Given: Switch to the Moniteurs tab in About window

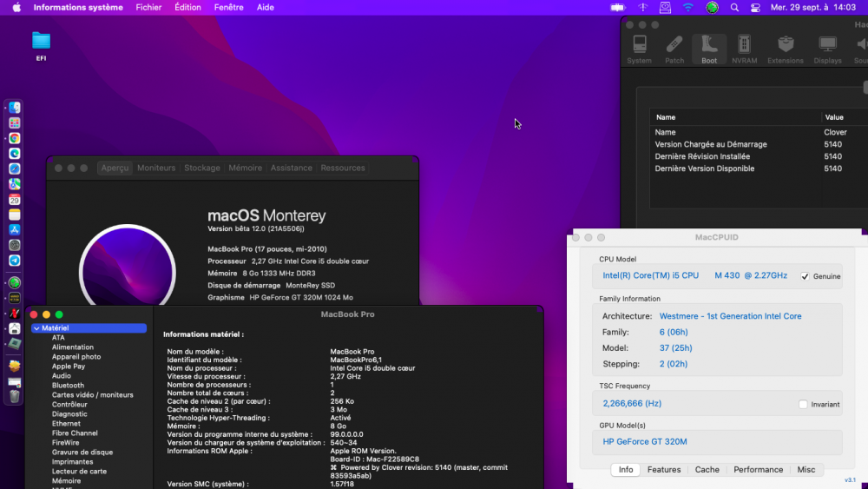Looking at the screenshot, I should coord(156,168).
